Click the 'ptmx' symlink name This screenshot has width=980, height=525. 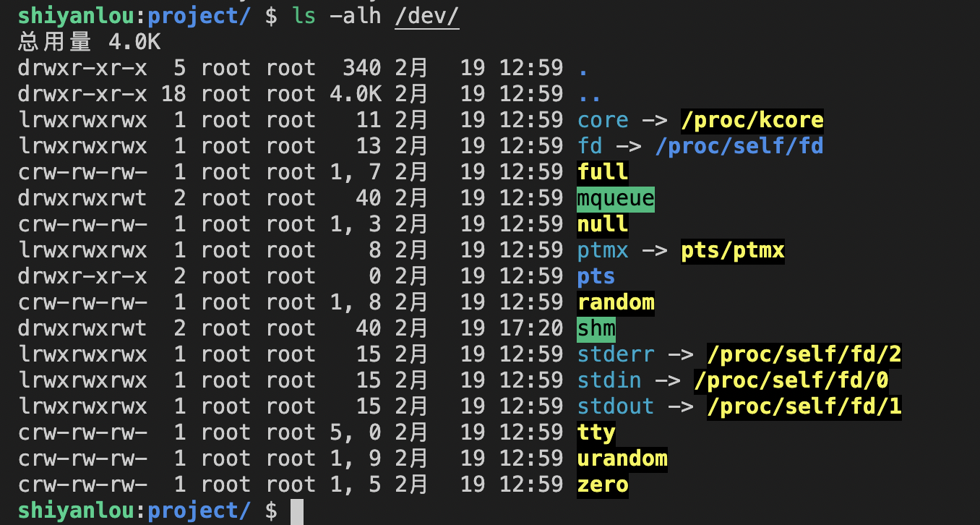click(x=603, y=250)
